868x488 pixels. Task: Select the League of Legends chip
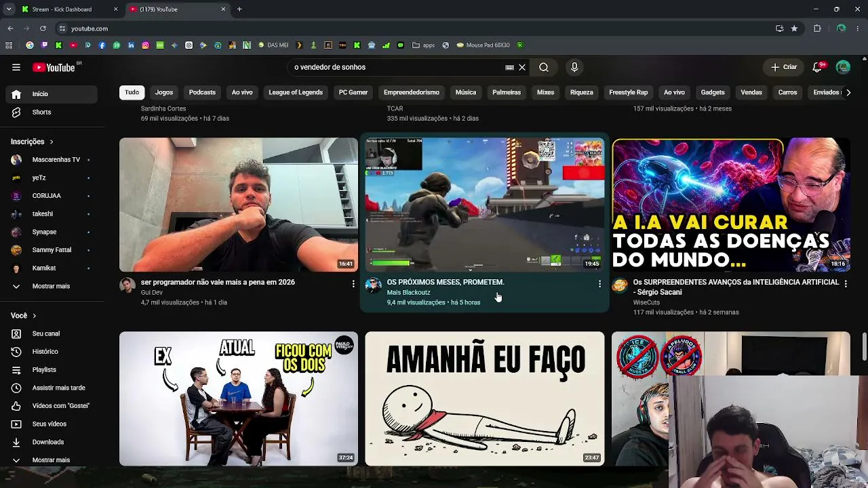pos(296,92)
